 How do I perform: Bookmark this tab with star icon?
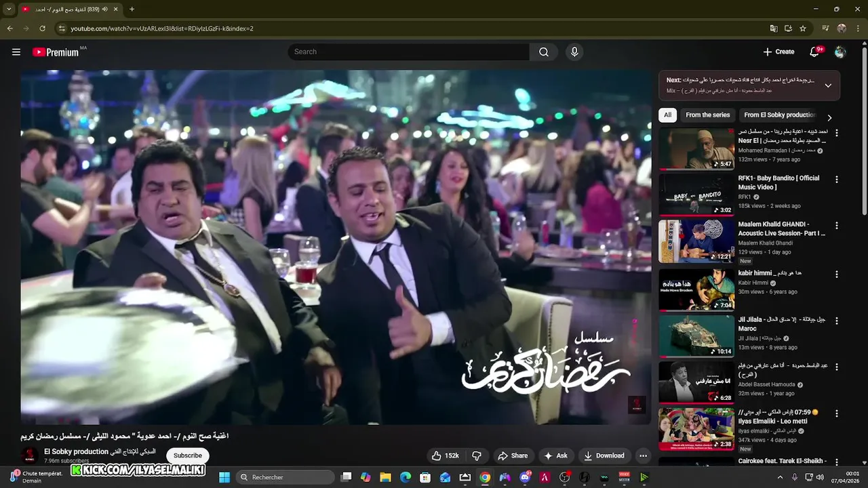(803, 28)
